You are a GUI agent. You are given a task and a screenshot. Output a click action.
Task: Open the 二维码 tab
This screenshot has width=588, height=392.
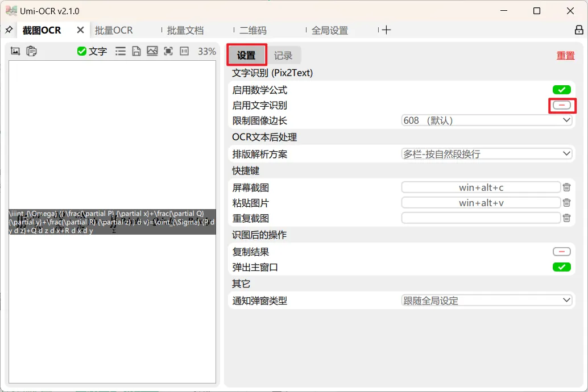point(252,30)
